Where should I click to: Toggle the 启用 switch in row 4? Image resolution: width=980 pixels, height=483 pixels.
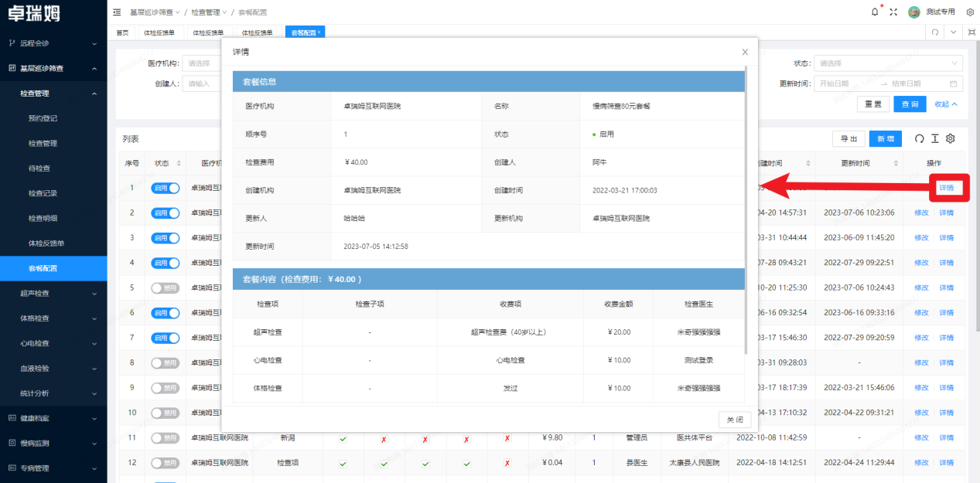click(x=166, y=263)
